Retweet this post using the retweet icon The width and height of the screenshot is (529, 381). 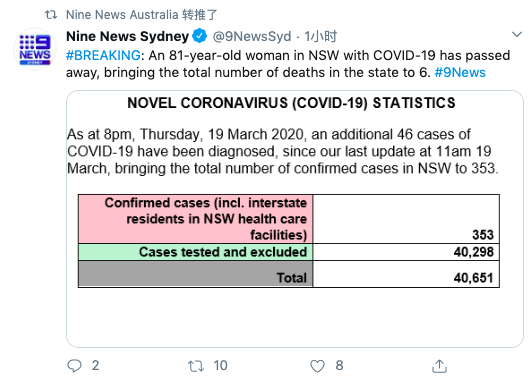coord(196,366)
